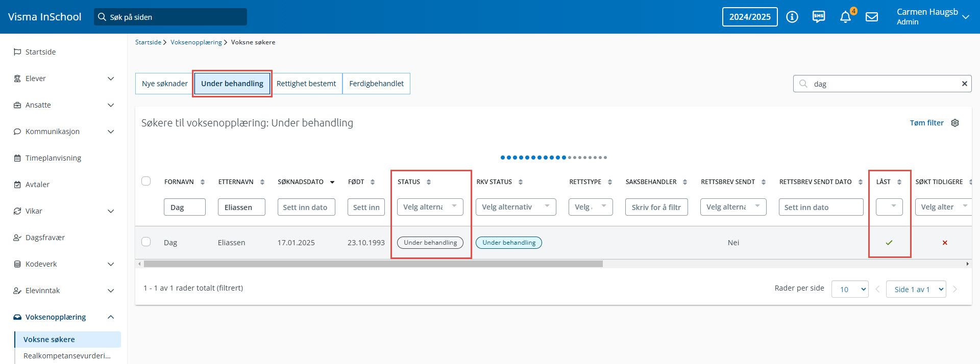This screenshot has width=980, height=364.
Task: Tick the checkbox for Dag Eliassen row
Action: click(146, 242)
